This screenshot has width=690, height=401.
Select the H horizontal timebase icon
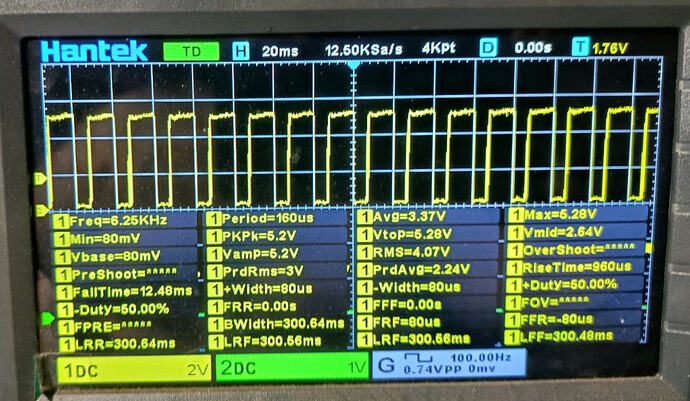(x=240, y=52)
